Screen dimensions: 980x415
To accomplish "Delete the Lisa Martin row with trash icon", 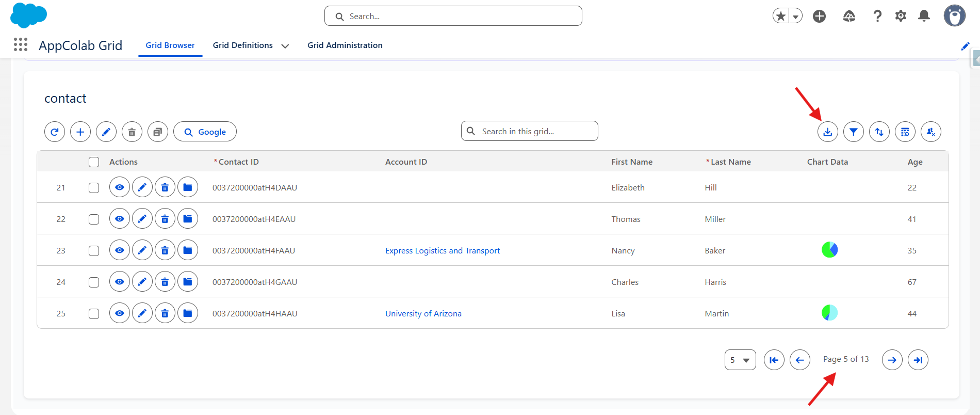I will [x=165, y=313].
